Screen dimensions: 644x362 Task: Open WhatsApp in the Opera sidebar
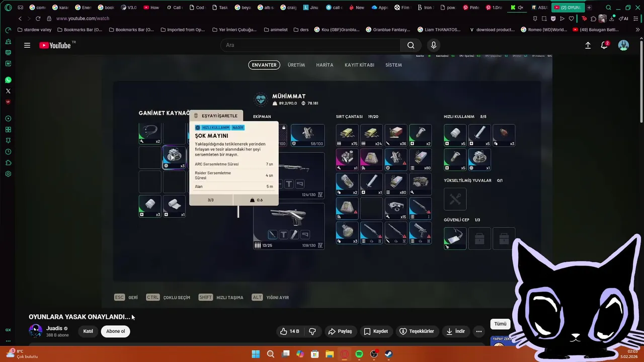(x=8, y=80)
